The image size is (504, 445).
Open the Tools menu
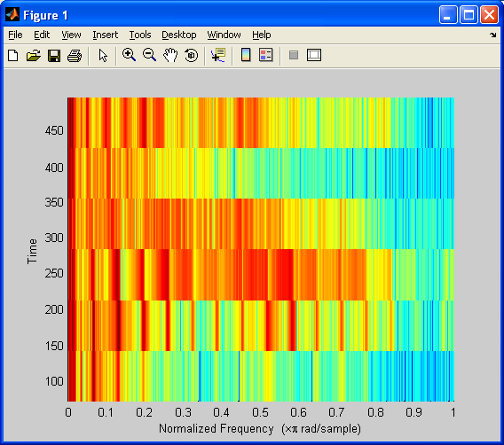(x=140, y=35)
